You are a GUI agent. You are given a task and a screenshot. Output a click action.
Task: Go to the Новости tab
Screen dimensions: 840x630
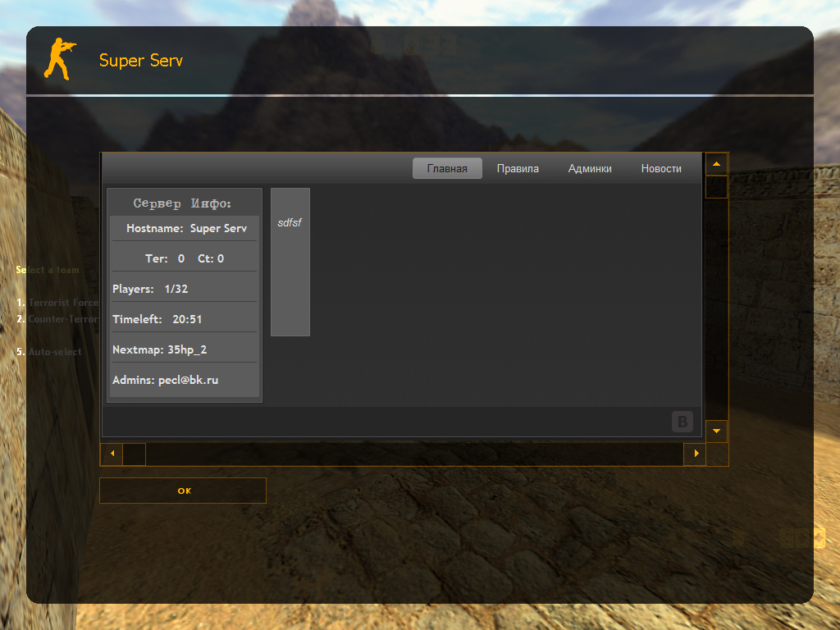click(661, 168)
